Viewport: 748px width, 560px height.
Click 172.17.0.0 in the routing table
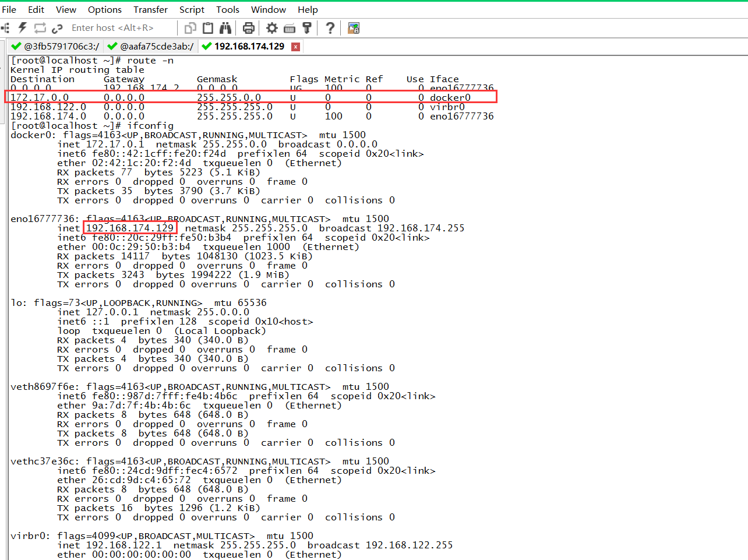pyautogui.click(x=40, y=97)
